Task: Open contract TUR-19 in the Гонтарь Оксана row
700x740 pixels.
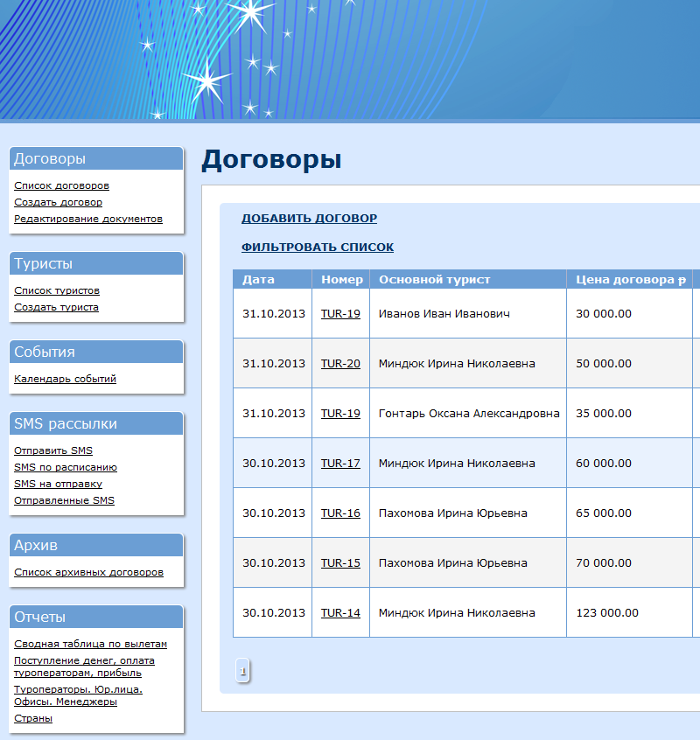Action: [340, 413]
